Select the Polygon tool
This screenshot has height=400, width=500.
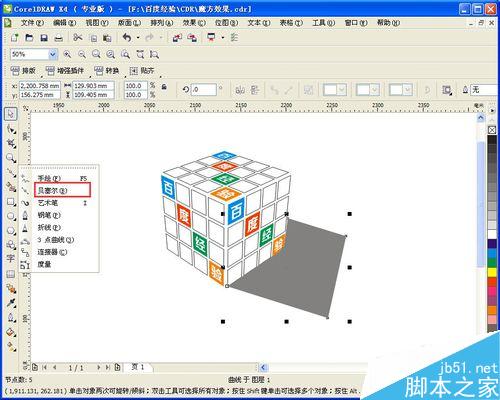(x=11, y=231)
